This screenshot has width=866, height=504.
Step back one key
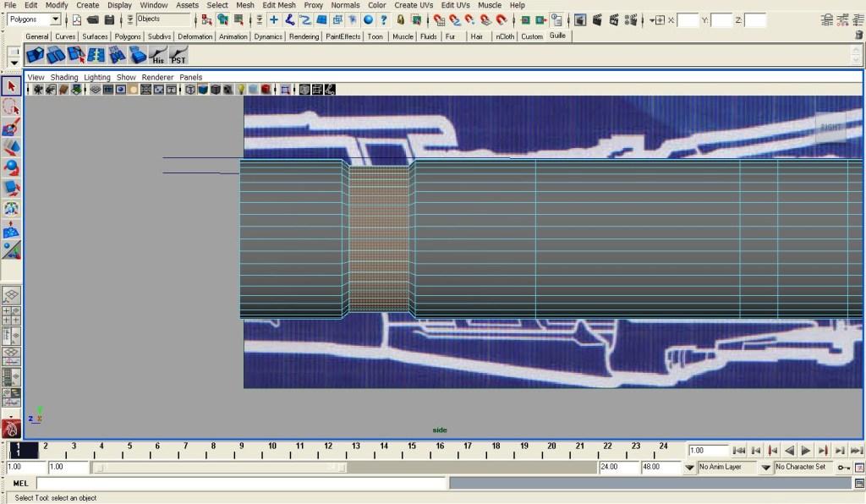click(772, 451)
